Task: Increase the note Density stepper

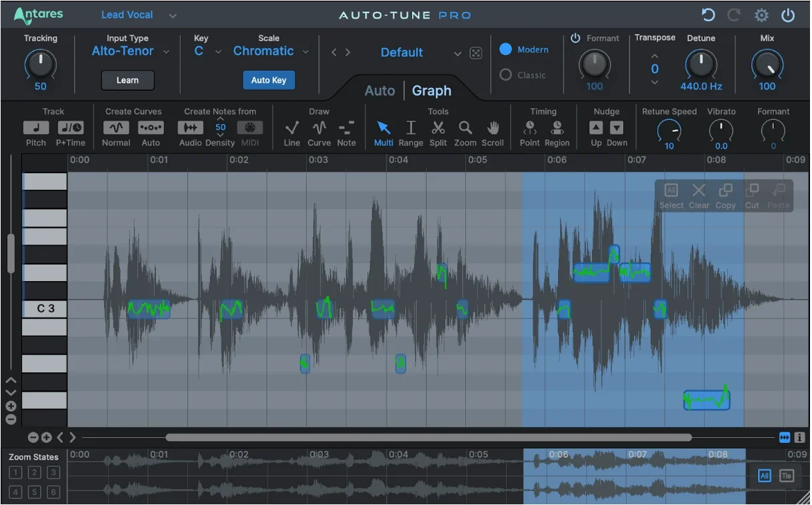Action: (x=220, y=119)
